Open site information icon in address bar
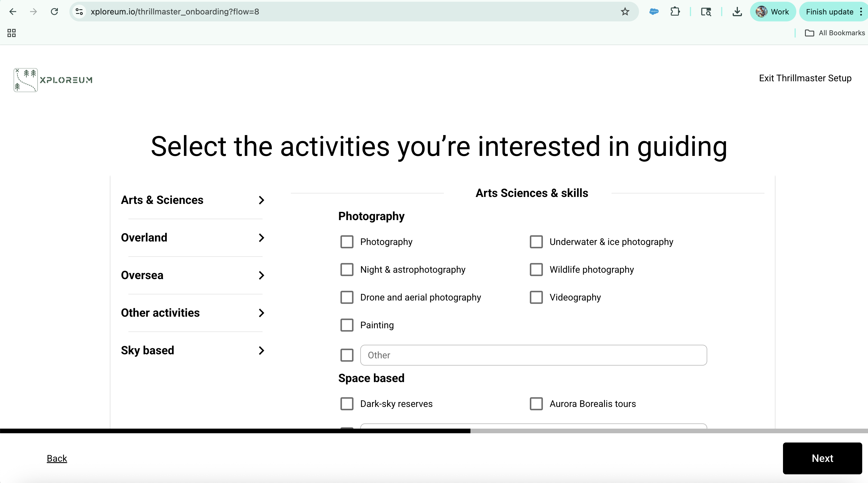The height and width of the screenshot is (483, 868). [80, 12]
